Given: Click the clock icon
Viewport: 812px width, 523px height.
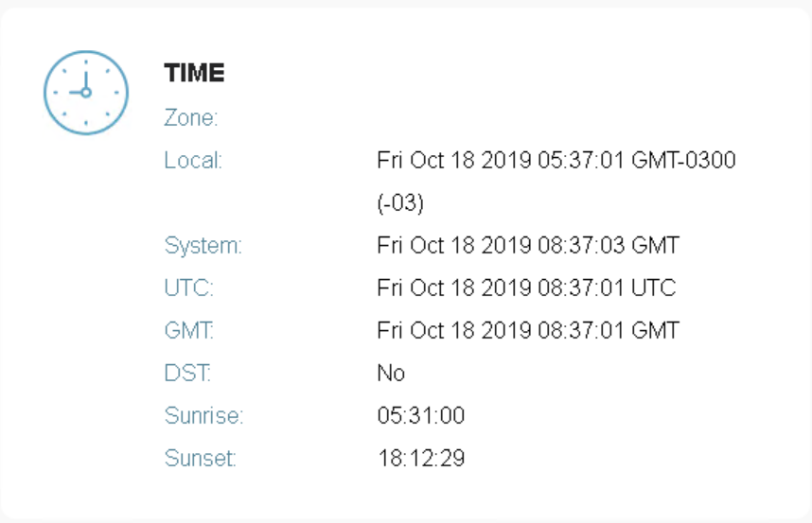Looking at the screenshot, I should pyautogui.click(x=85, y=92).
